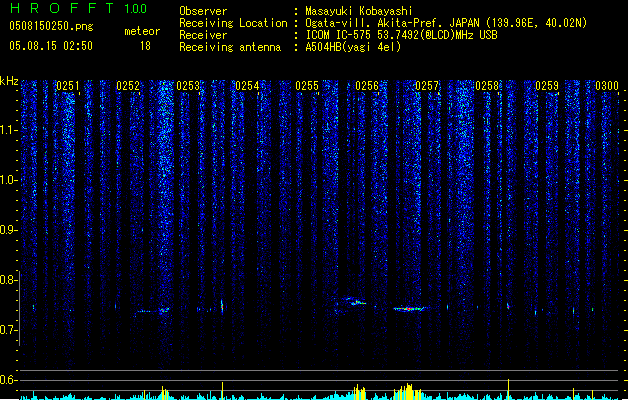
Task: Click the 0.9 kHz axis label
Action: click(9, 230)
